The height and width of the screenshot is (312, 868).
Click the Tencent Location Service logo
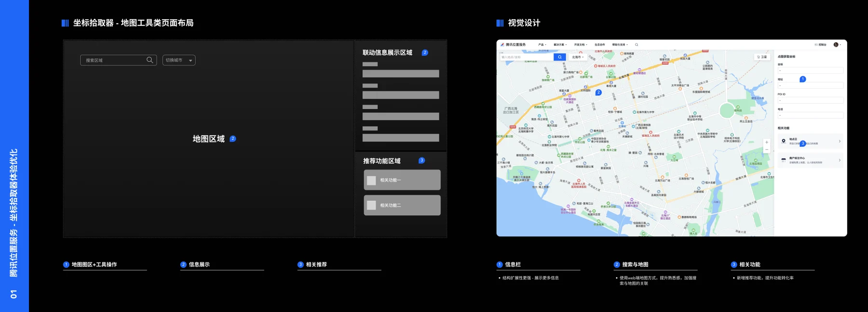pos(513,44)
